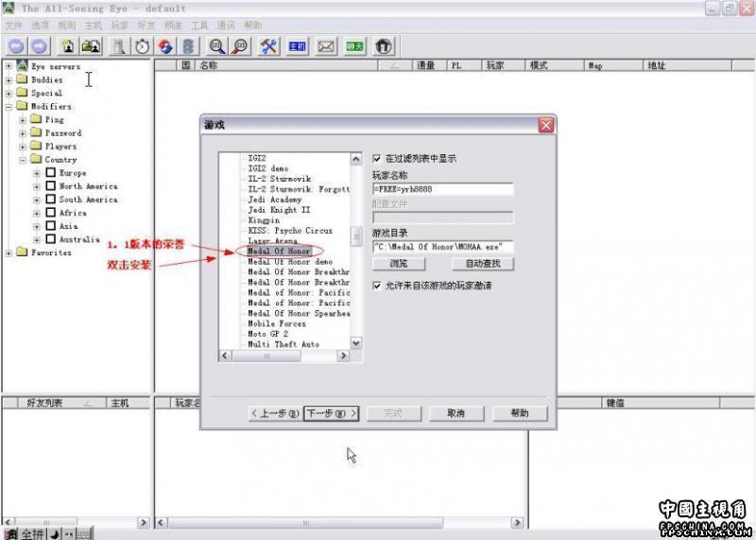Click the red-blue refresh arrows icon
Image resolution: width=756 pixels, height=540 pixels.
tap(165, 46)
